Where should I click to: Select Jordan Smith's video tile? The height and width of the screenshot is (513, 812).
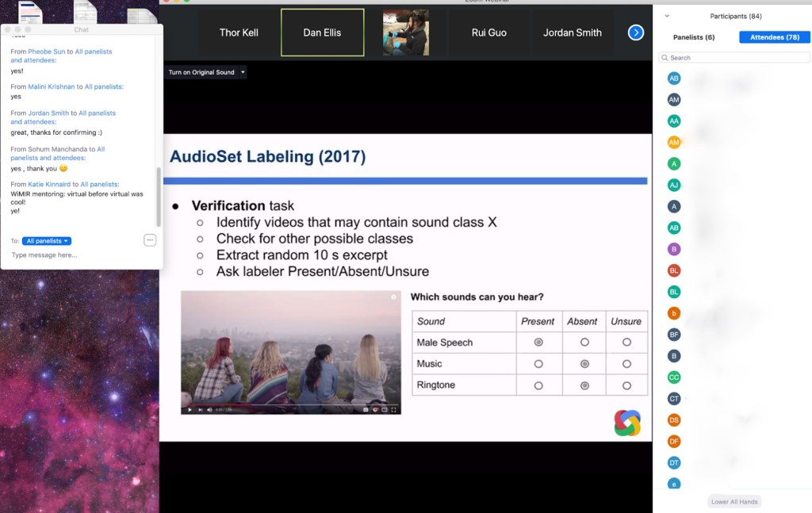point(573,33)
